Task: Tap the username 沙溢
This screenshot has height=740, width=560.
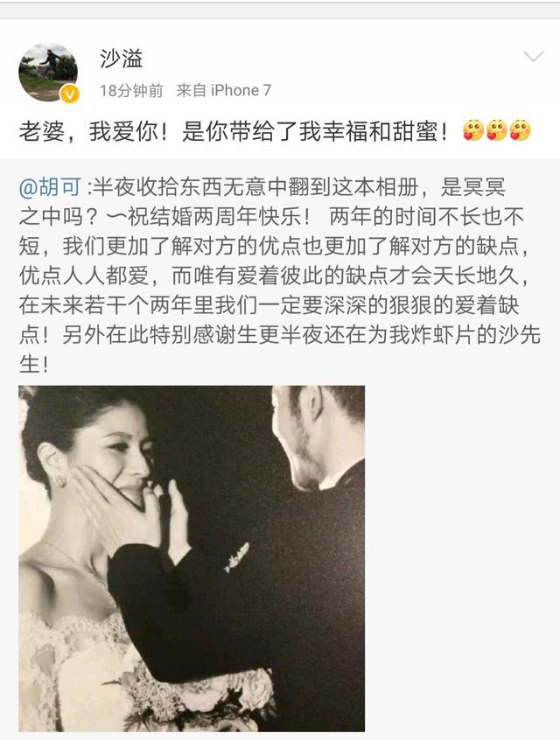Action: click(121, 59)
